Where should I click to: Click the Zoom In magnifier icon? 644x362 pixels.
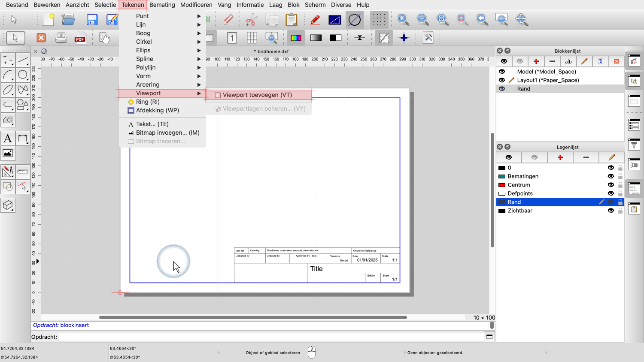coord(403,19)
